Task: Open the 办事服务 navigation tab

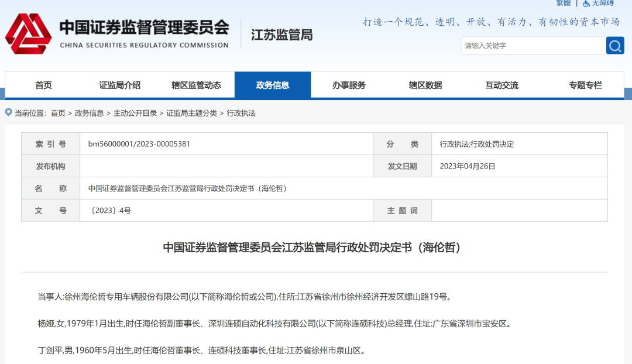Action: coord(349,85)
